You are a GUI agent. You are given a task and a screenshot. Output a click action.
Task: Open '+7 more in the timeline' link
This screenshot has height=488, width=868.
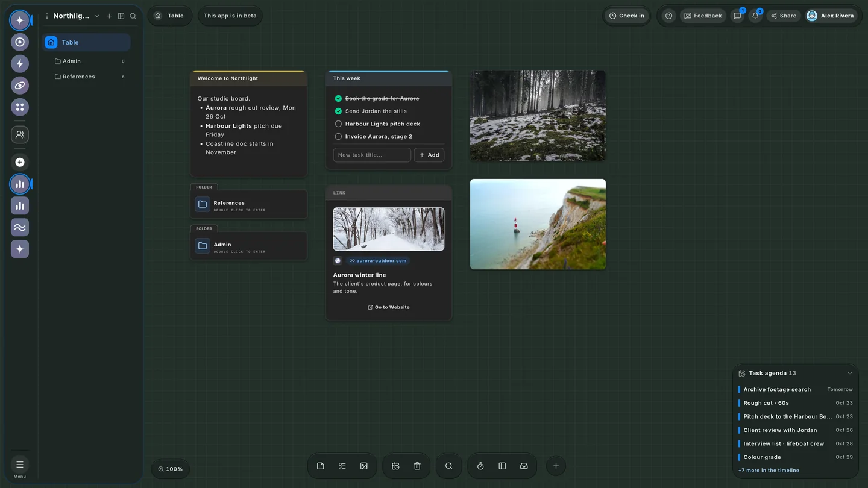(x=769, y=471)
